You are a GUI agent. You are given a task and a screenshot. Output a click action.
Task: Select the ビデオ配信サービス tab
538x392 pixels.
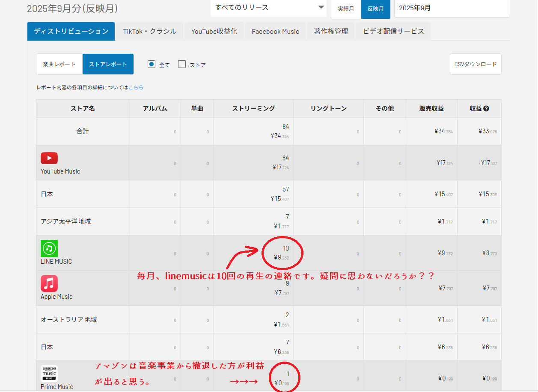(393, 31)
